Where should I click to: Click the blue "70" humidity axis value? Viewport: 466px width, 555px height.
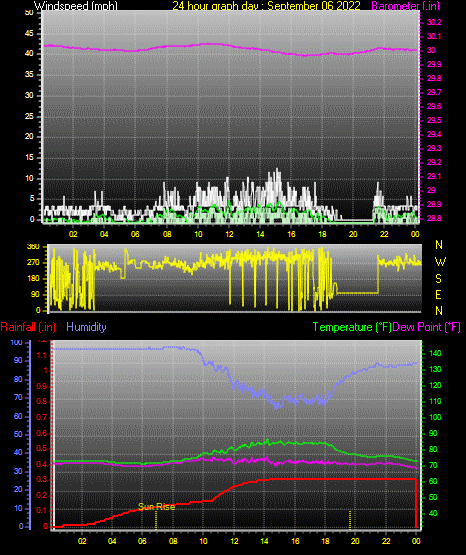[x=18, y=397]
